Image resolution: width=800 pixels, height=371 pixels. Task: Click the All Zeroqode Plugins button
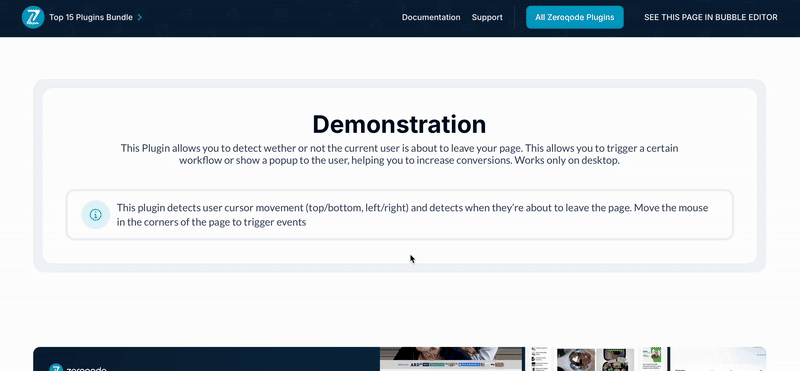[574, 17]
